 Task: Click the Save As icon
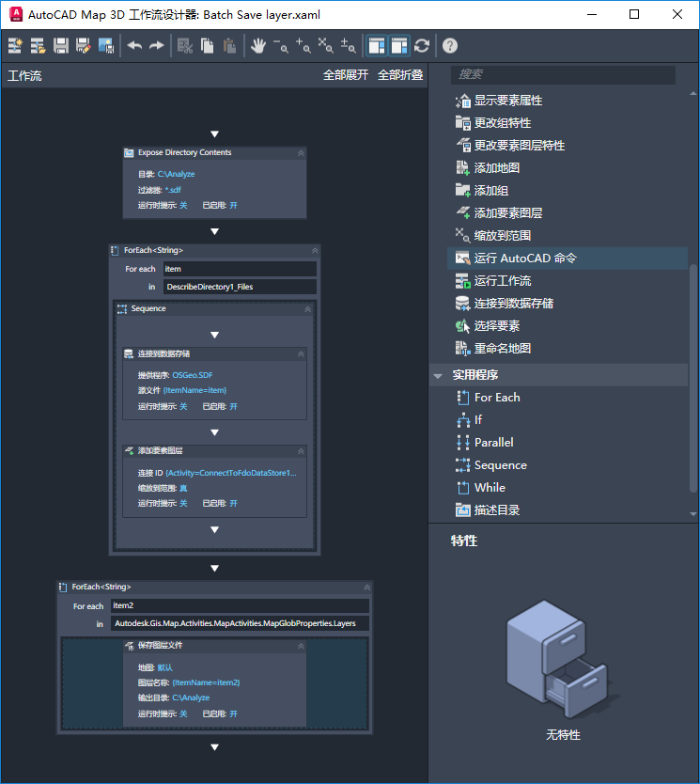click(84, 46)
